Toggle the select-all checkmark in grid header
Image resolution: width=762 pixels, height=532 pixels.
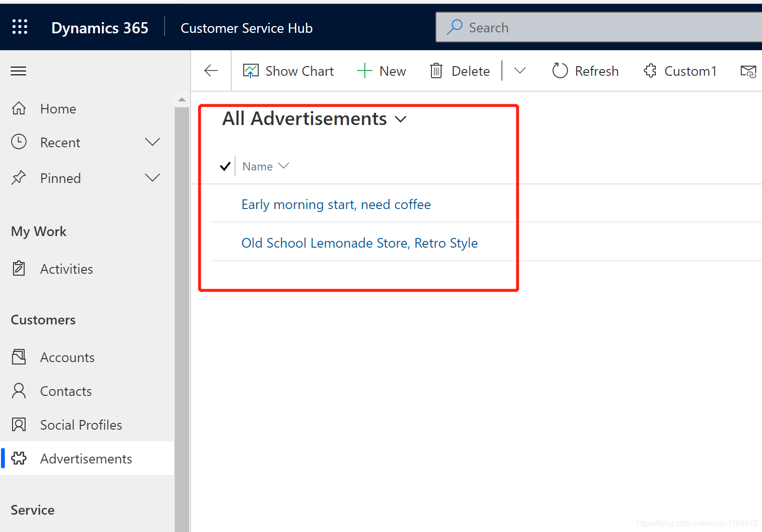point(225,167)
